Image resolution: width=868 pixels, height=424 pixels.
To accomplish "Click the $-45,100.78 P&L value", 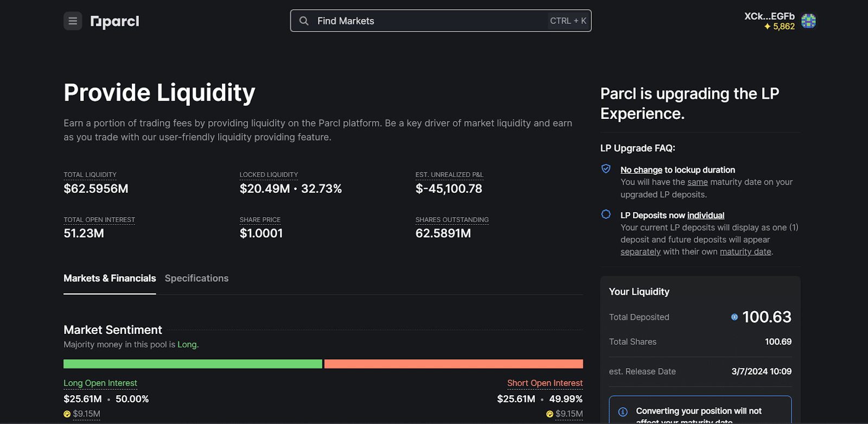I will click(449, 189).
